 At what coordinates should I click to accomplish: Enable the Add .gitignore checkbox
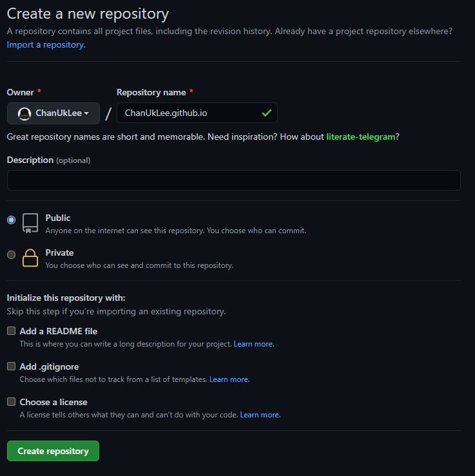[11, 367]
